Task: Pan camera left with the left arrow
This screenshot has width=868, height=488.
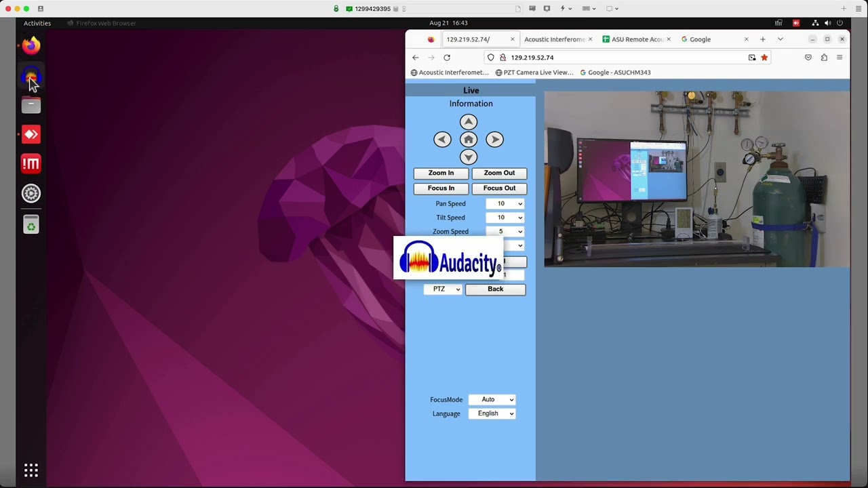Action: 442,140
